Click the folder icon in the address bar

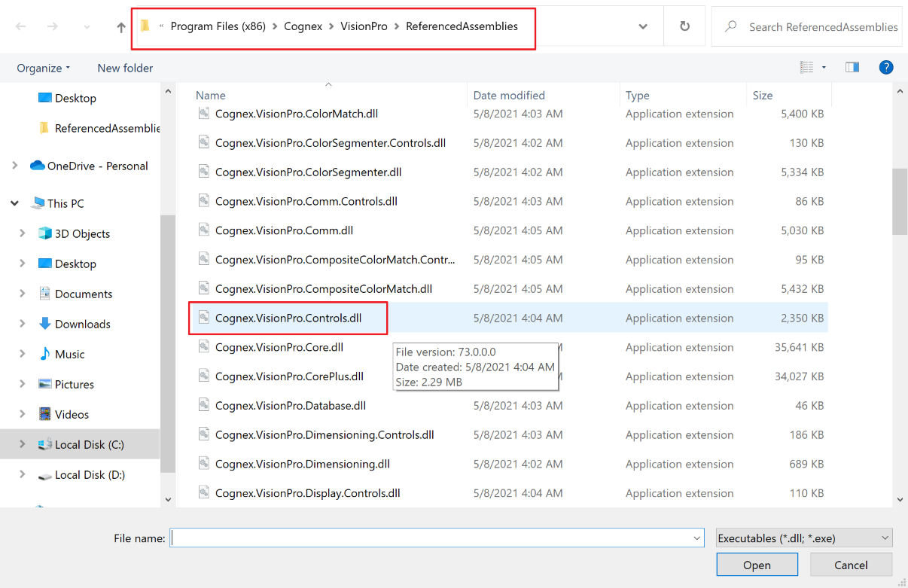[x=145, y=26]
